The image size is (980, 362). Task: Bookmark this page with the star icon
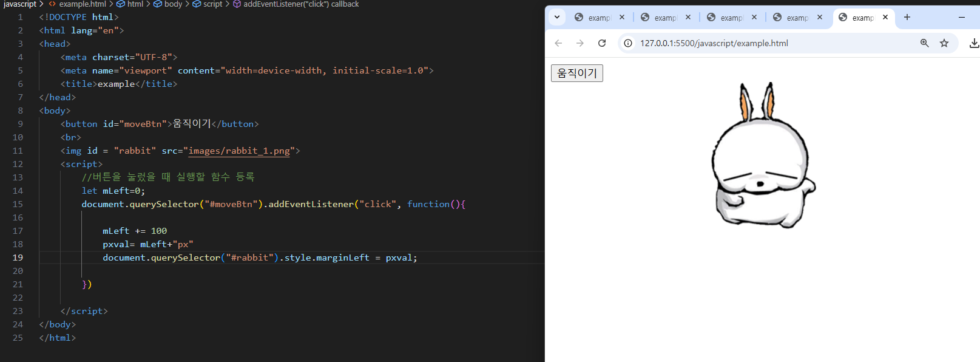tap(944, 43)
